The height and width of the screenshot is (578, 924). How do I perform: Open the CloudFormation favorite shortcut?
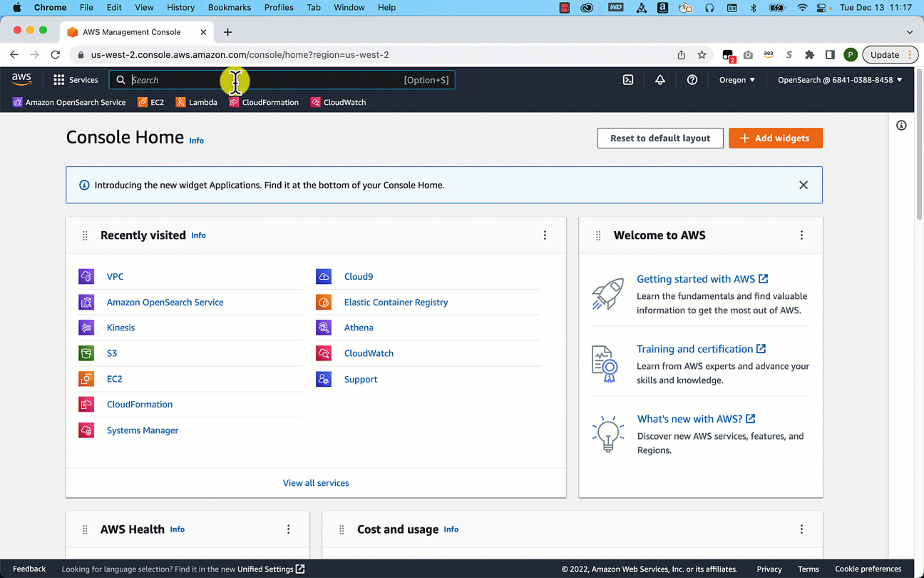pyautogui.click(x=264, y=102)
